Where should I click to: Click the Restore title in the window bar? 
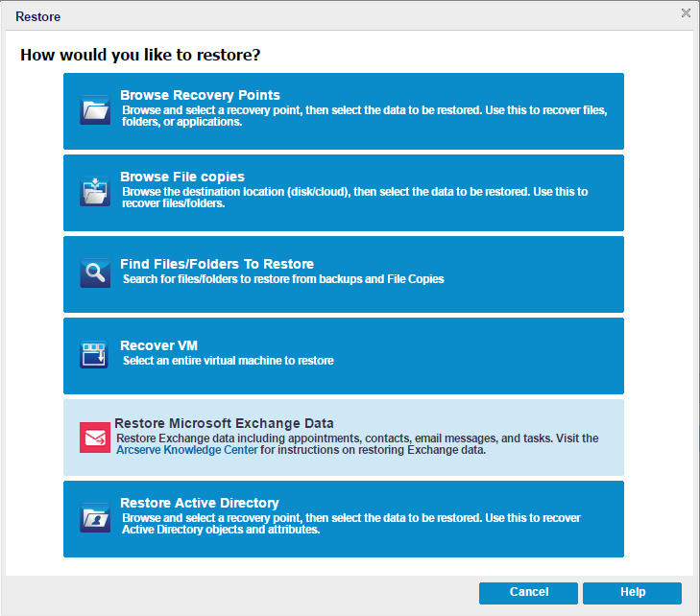tap(38, 16)
